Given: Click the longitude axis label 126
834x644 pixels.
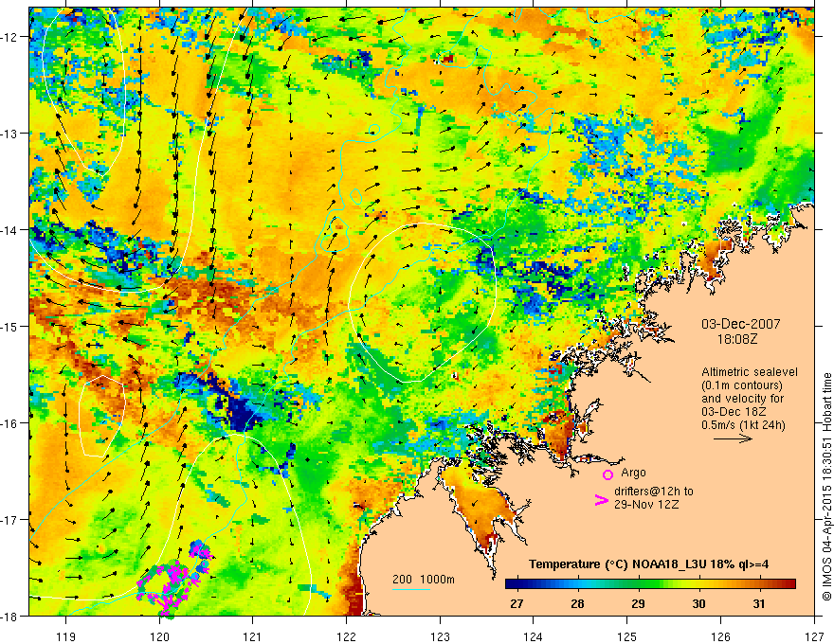Looking at the screenshot, I should (720, 636).
